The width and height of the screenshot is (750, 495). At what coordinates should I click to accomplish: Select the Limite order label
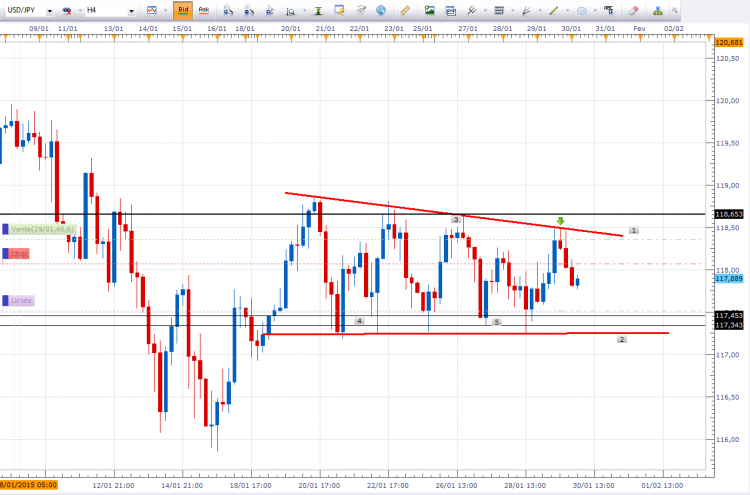click(18, 300)
